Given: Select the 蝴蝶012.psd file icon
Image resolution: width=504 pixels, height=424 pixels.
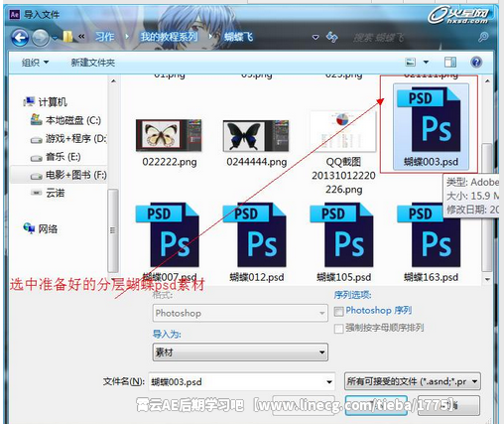Looking at the screenshot, I should pos(255,234).
